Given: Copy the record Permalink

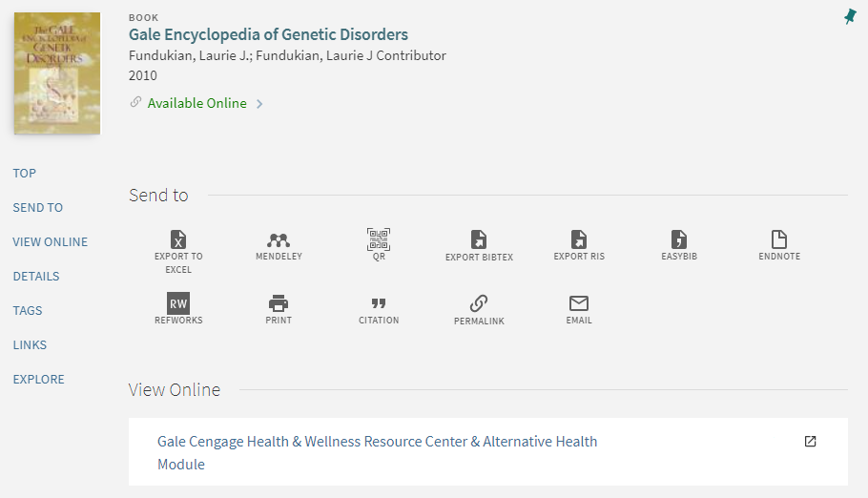Looking at the screenshot, I should click(x=479, y=304).
